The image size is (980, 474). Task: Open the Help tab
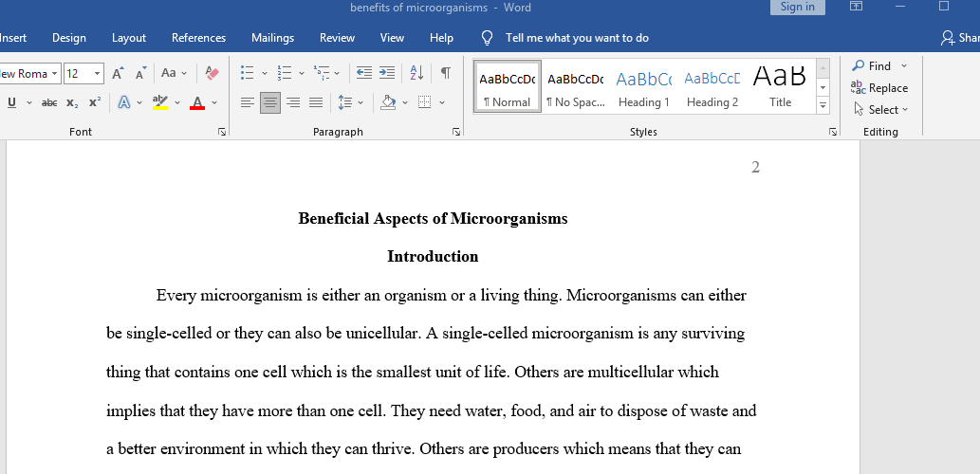441,38
